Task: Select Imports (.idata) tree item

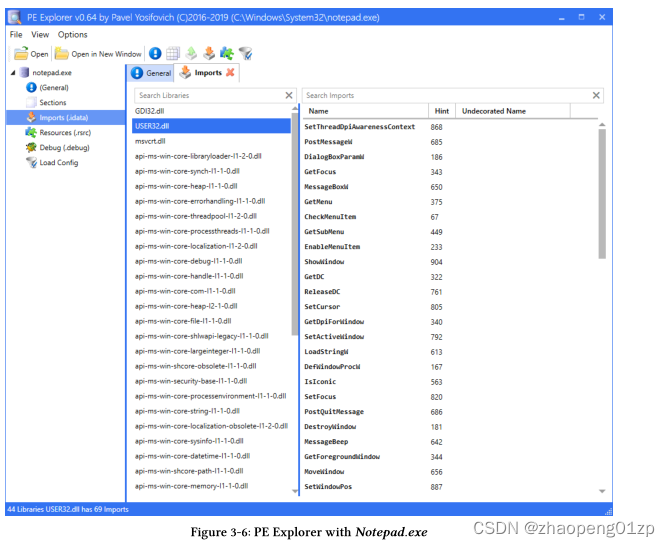Action: (65, 118)
